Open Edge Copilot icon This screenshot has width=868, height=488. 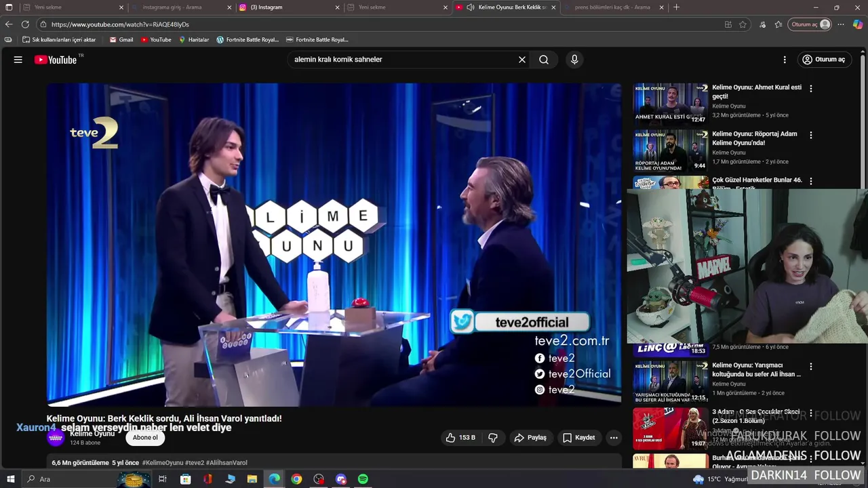pos(858,24)
